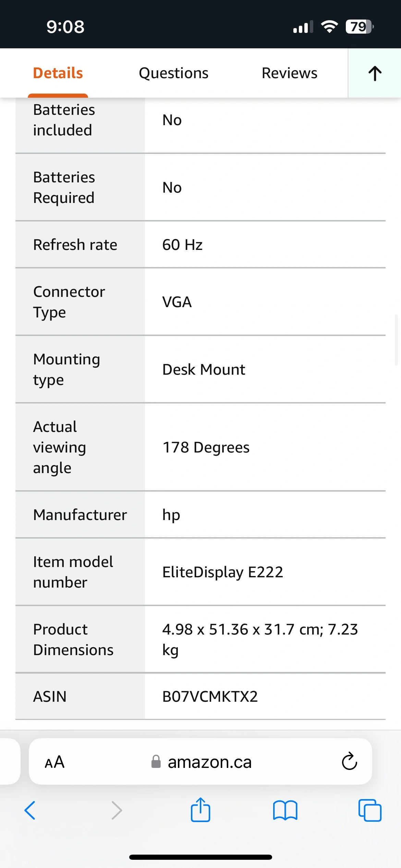This screenshot has width=401, height=868.
Task: Tap the page scrollbar indicator
Action: click(x=396, y=340)
